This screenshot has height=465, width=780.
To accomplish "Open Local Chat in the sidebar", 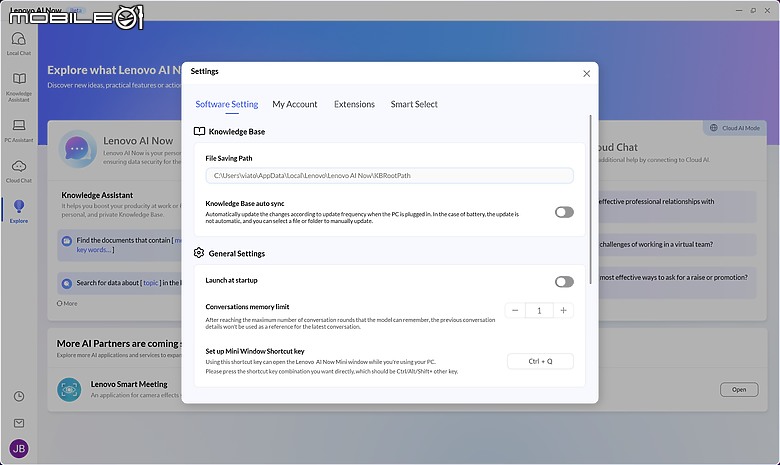I will point(19,44).
